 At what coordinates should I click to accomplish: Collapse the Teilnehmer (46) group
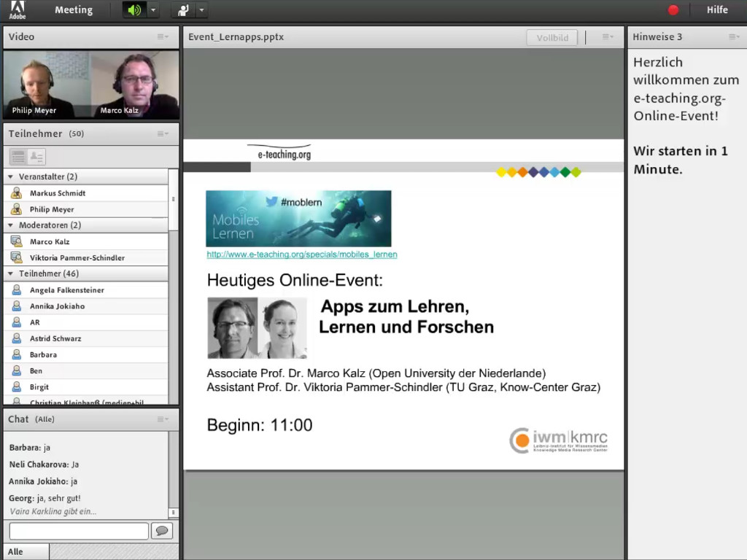point(10,274)
